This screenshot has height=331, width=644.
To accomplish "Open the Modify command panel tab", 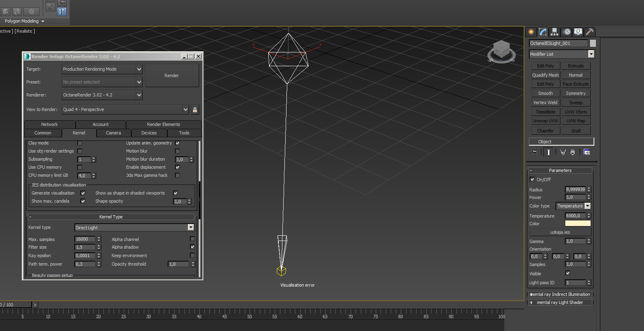I will pos(543,32).
